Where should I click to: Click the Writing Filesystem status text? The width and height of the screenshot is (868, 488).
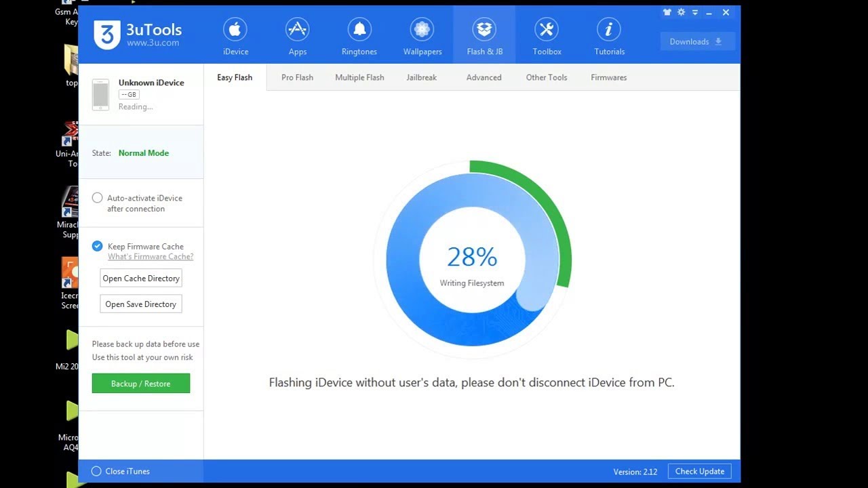pyautogui.click(x=472, y=283)
